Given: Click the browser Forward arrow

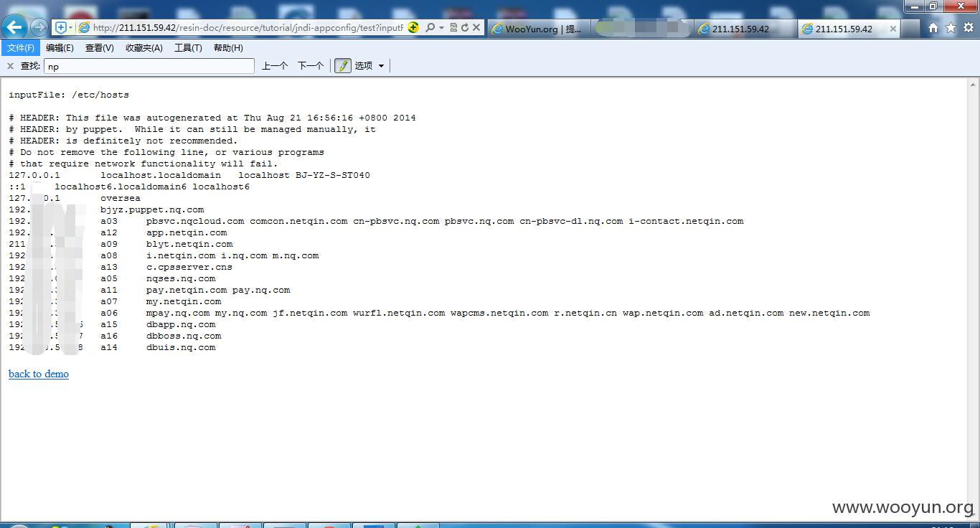Looking at the screenshot, I should tap(39, 27).
